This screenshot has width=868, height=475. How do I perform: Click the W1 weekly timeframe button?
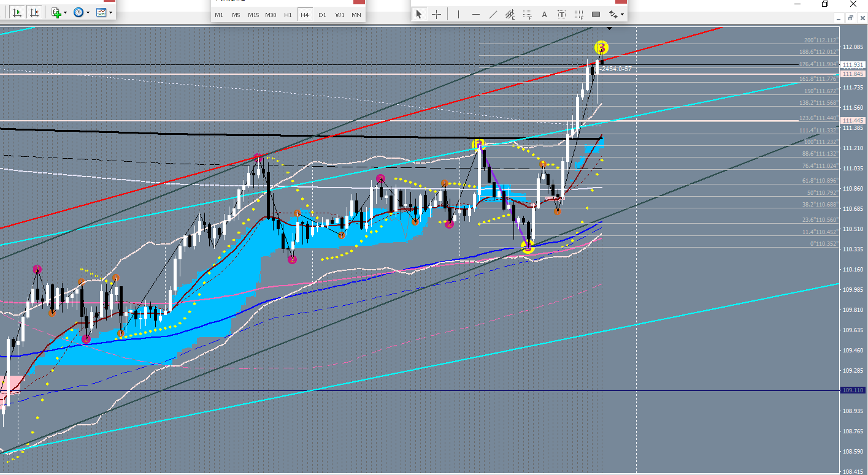pos(340,15)
